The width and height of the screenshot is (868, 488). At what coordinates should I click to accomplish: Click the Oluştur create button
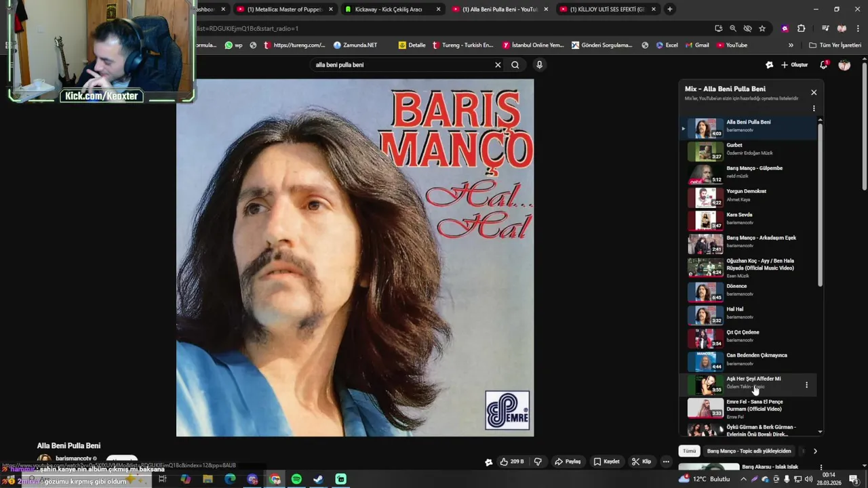click(795, 65)
